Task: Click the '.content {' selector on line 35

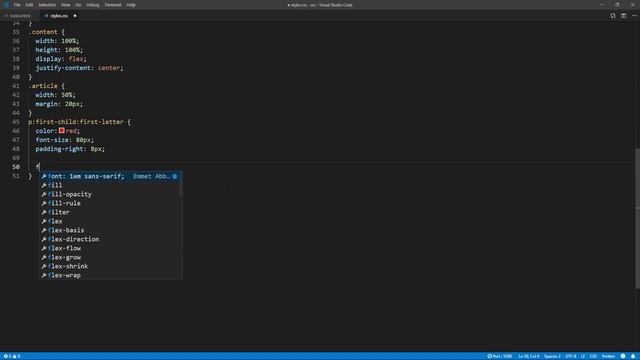Action: coord(46,32)
